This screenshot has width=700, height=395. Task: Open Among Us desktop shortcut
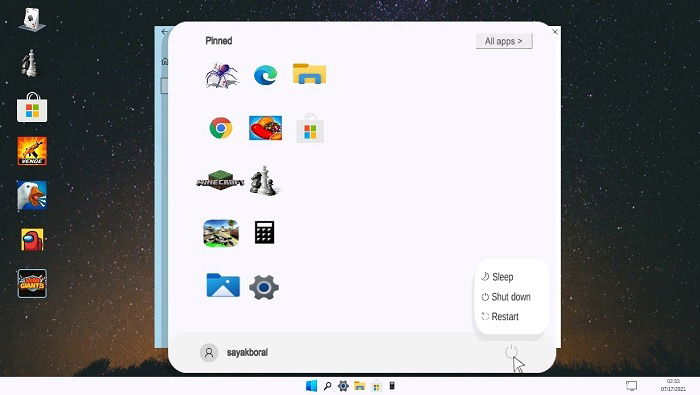point(32,240)
